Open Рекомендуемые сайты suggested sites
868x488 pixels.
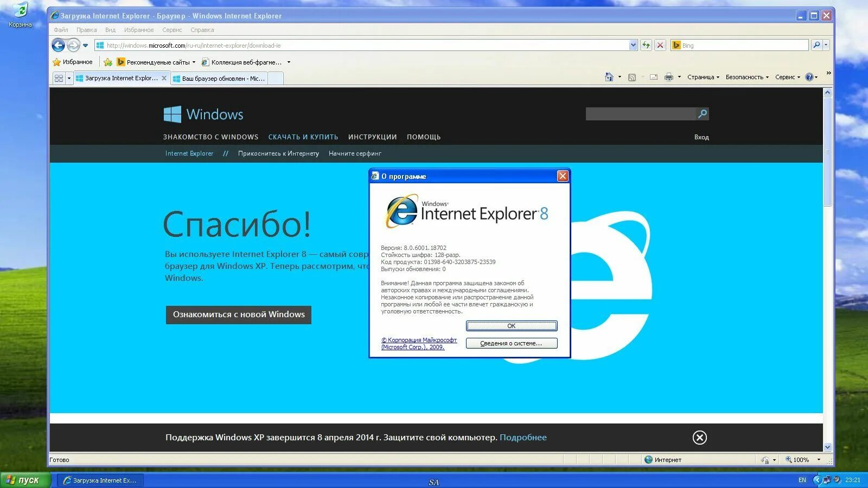pos(156,62)
